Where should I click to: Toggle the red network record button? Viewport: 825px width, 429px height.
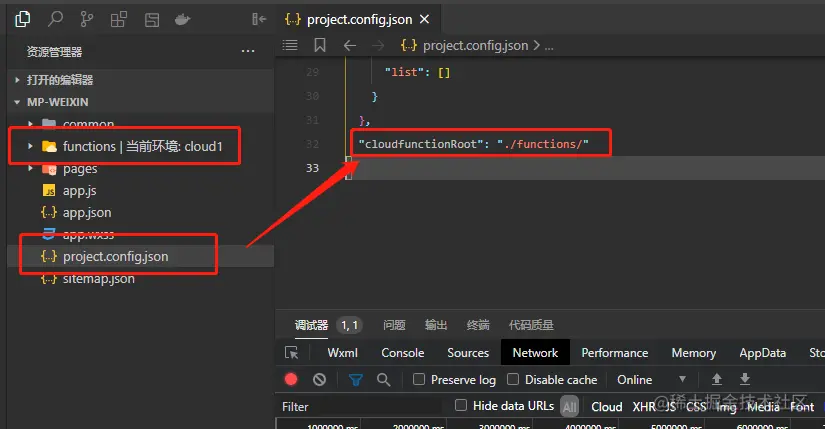(x=291, y=380)
